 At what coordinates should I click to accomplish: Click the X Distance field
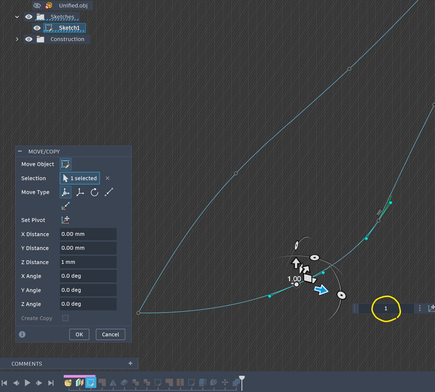tap(88, 234)
